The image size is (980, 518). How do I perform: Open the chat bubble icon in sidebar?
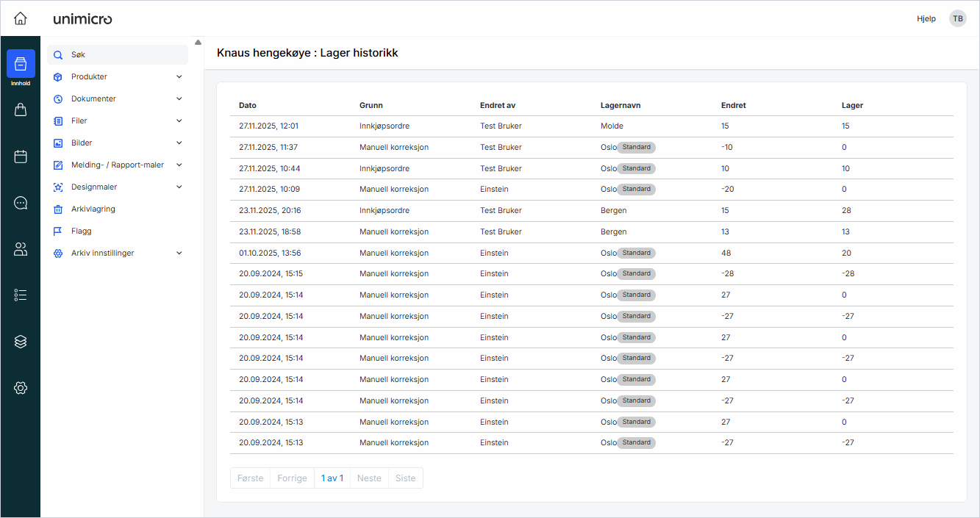coord(21,203)
